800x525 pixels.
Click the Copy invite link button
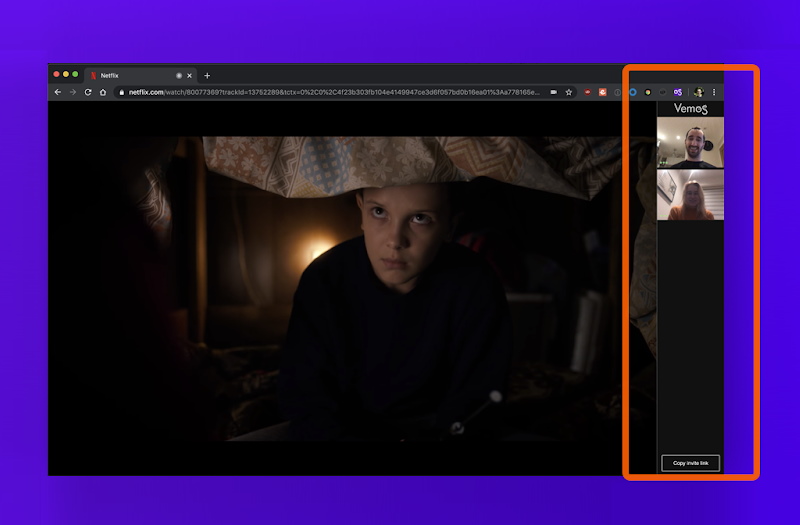tap(690, 463)
